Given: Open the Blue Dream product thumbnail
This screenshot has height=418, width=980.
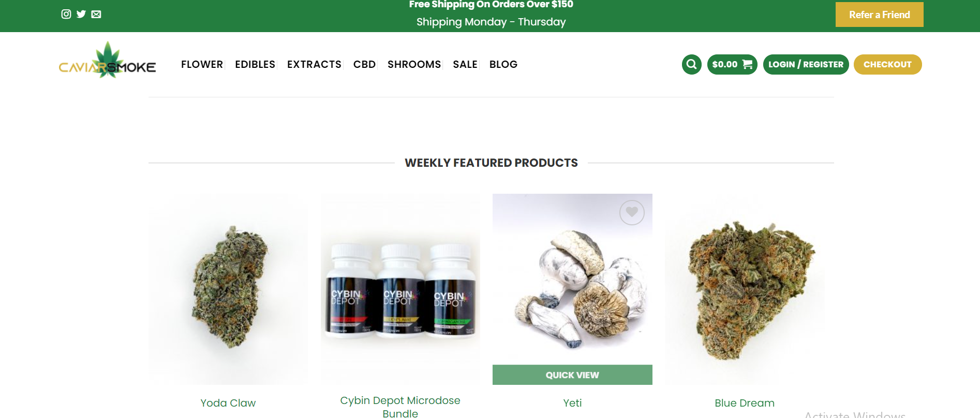Looking at the screenshot, I should 745,289.
